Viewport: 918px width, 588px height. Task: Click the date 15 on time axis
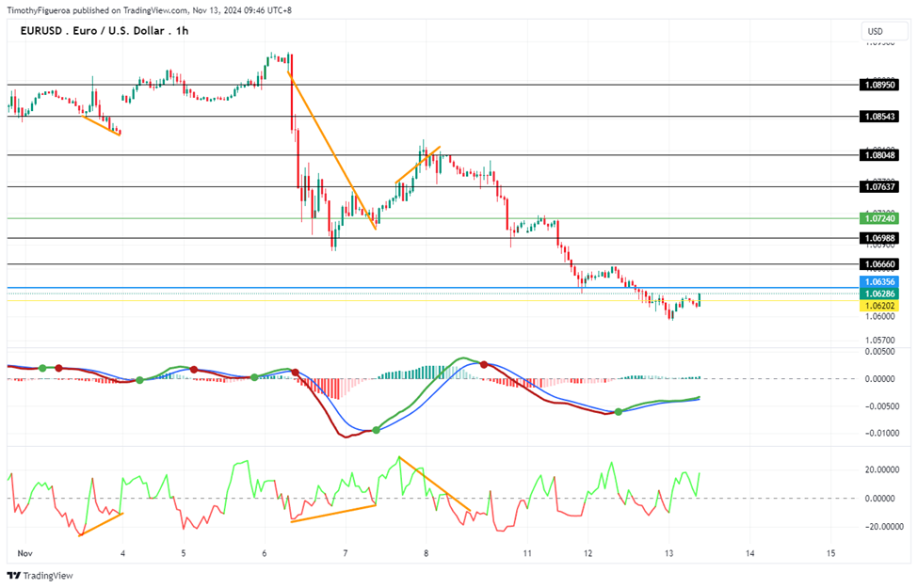(830, 553)
